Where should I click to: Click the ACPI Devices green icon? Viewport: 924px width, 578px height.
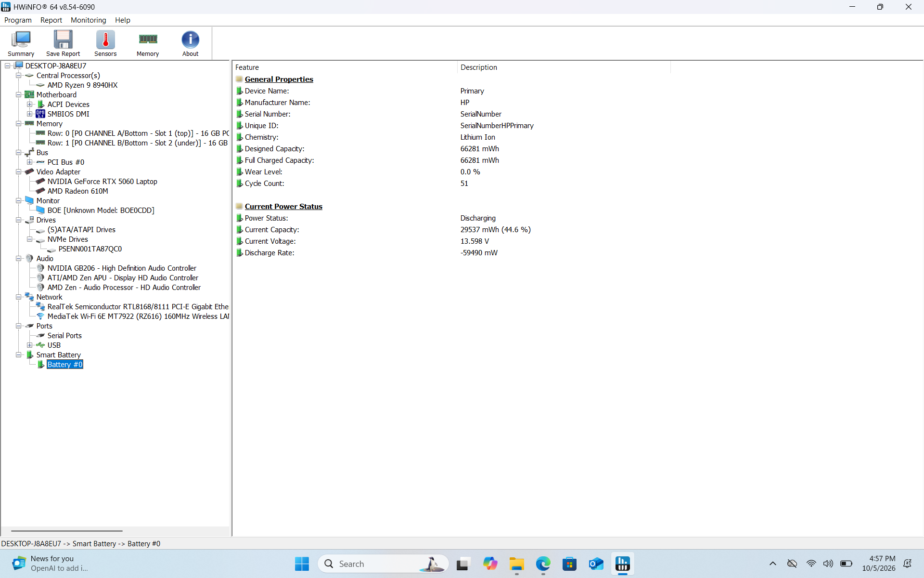(41, 105)
